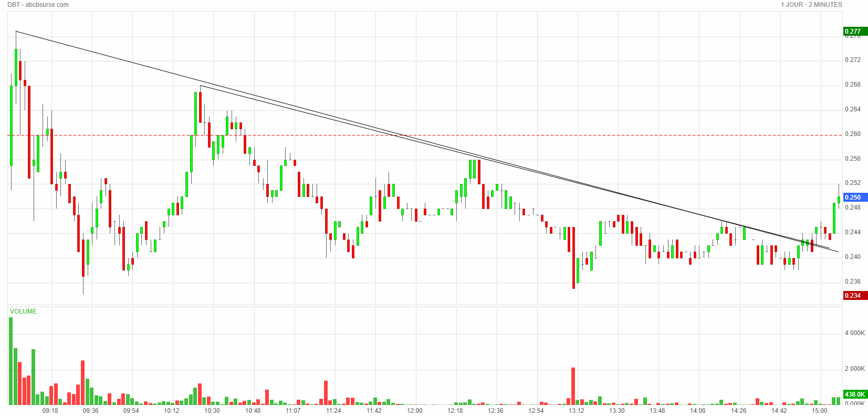Click the 0.264 price axis label
This screenshot has height=416, width=868.
point(853,109)
